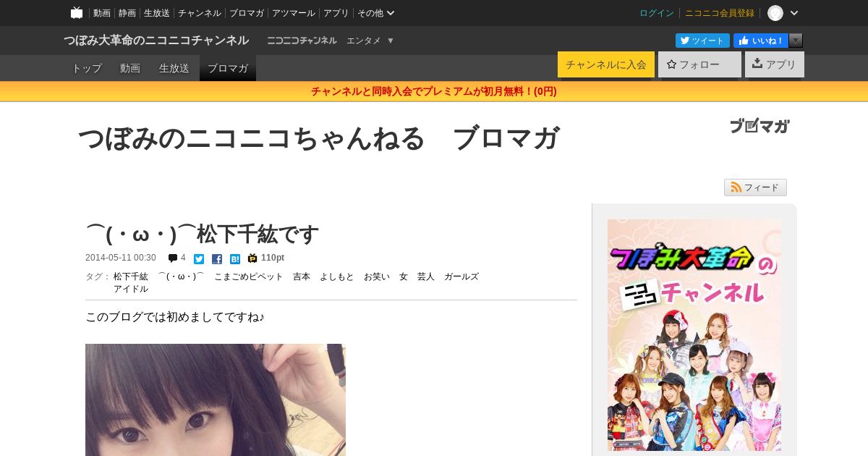Viewport: 868px width, 456px height.
Task: Open the 松下千紘です article title
Action: pyautogui.click(x=203, y=234)
